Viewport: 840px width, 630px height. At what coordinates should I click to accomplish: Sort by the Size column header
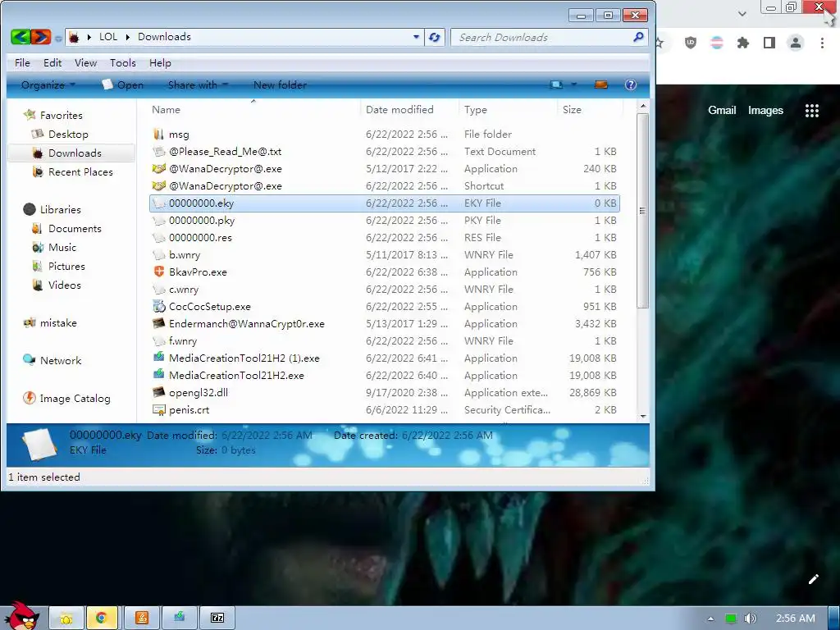591,109
